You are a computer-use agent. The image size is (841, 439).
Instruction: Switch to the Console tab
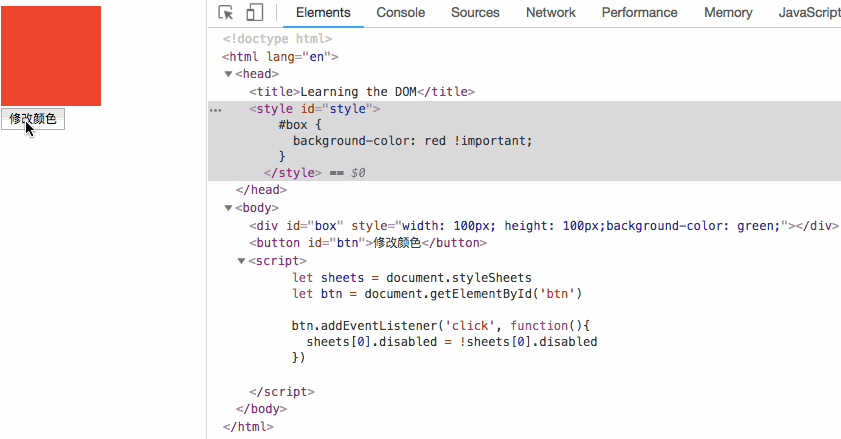[400, 13]
